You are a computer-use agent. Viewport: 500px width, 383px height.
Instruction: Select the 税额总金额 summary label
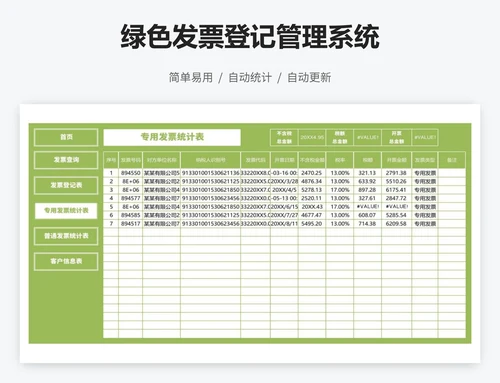340,137
